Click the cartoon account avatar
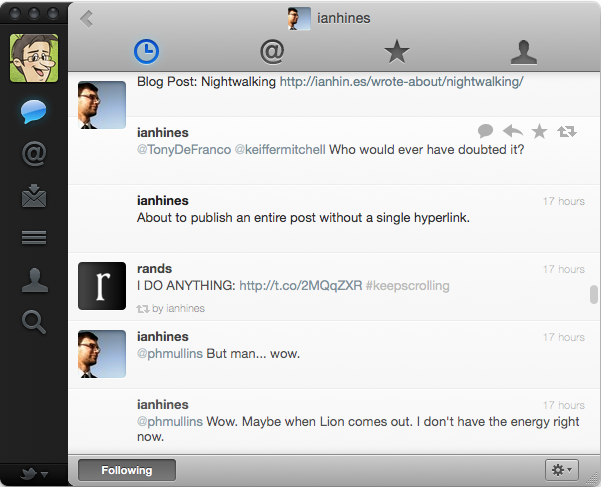This screenshot has height=487, width=601. (x=34, y=58)
